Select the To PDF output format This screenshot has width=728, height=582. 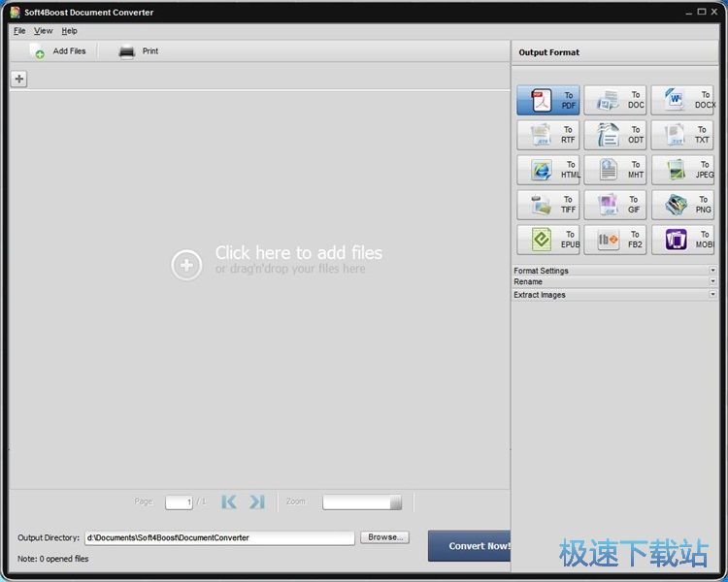548,100
